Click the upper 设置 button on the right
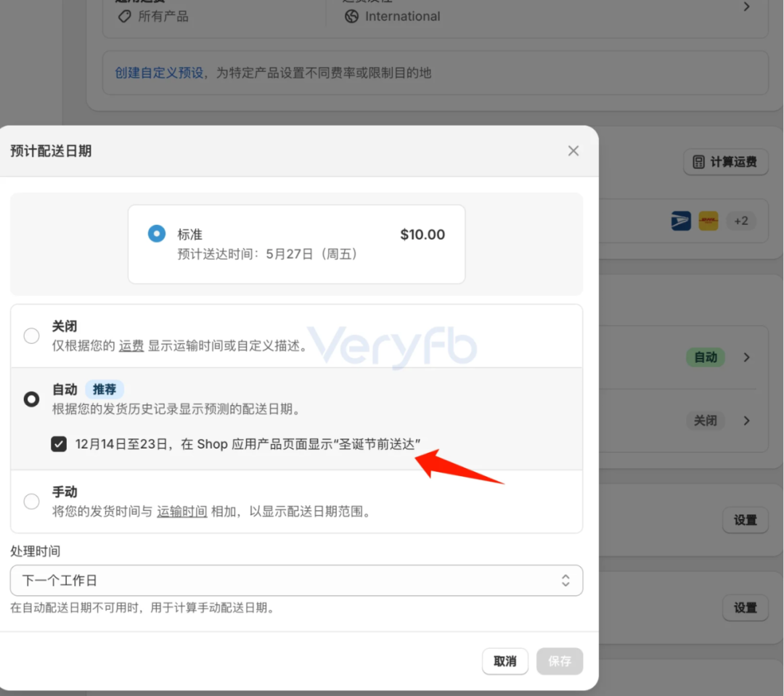The width and height of the screenshot is (784, 696). 746,520
